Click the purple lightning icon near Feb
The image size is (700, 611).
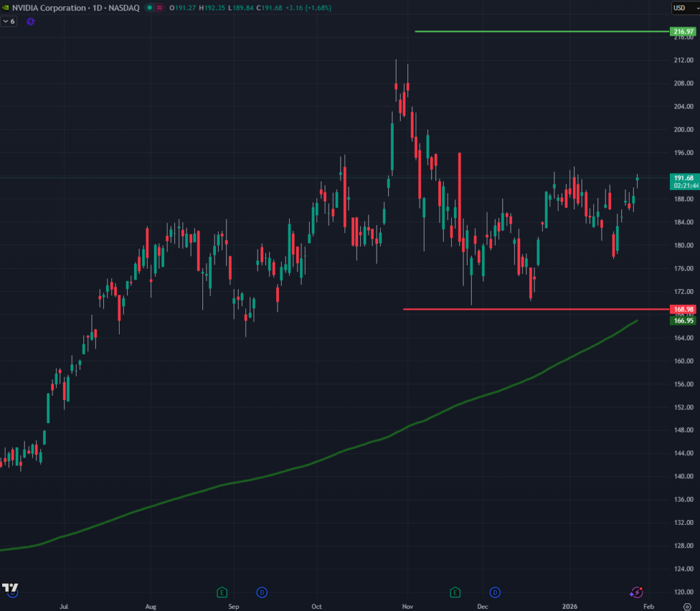(x=636, y=592)
